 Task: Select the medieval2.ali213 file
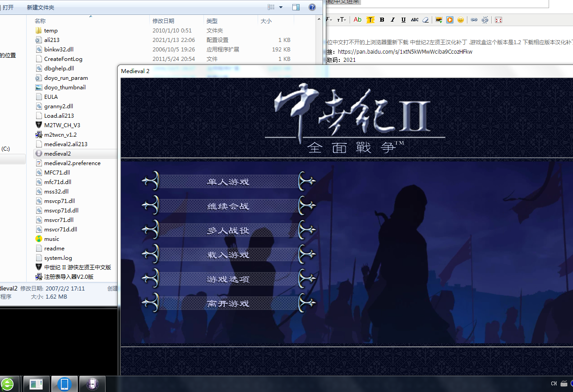(x=61, y=144)
